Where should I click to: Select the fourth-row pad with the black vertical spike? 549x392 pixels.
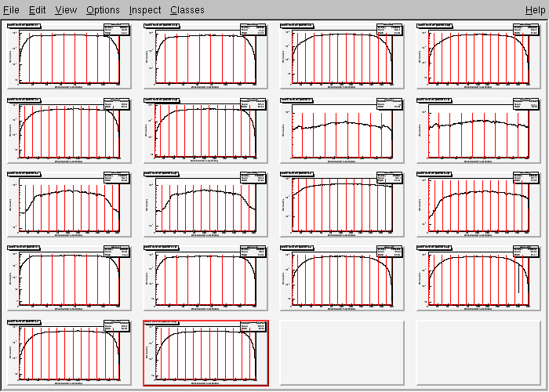(x=478, y=278)
